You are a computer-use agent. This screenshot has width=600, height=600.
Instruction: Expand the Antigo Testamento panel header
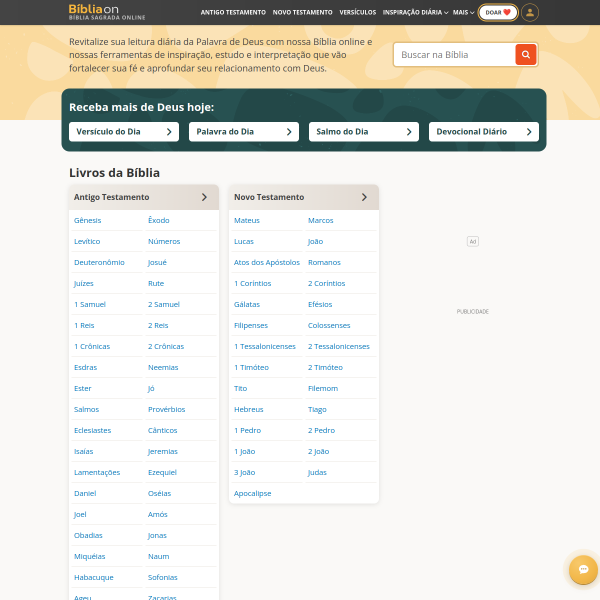point(144,197)
